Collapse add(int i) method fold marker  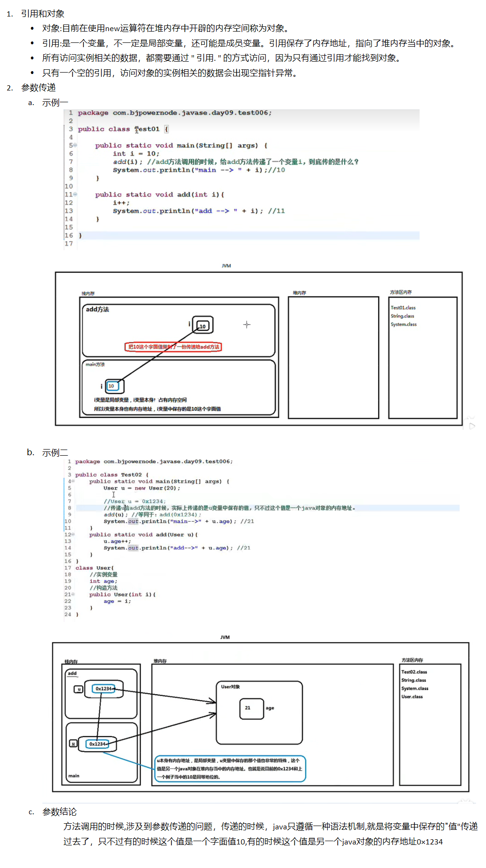pos(75,194)
